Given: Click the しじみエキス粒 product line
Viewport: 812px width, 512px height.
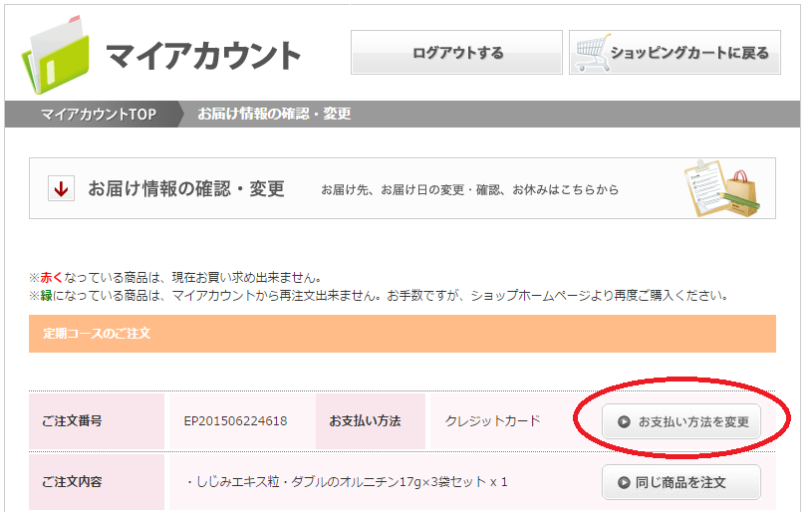Looking at the screenshot, I should pyautogui.click(x=347, y=482).
